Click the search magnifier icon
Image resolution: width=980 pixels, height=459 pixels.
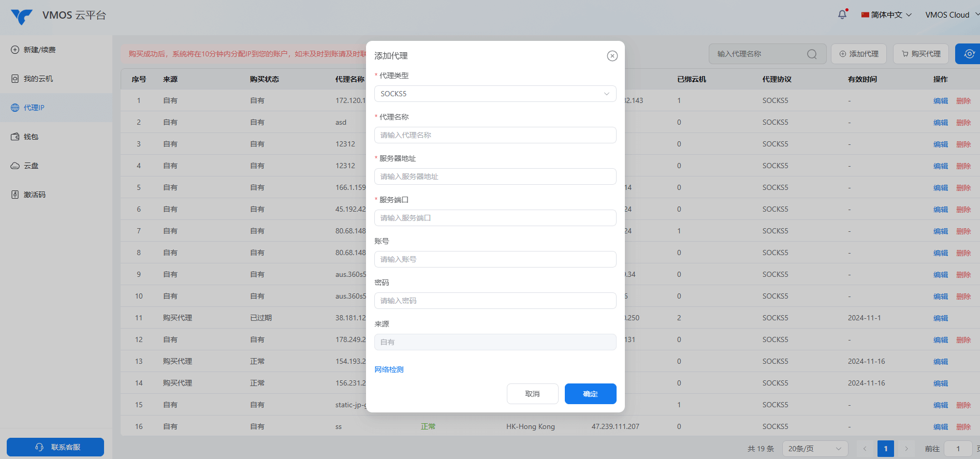click(812, 54)
